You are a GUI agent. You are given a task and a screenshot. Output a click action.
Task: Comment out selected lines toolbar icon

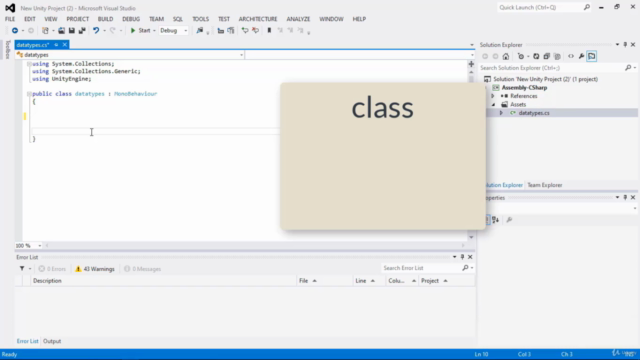pyautogui.click(x=244, y=31)
